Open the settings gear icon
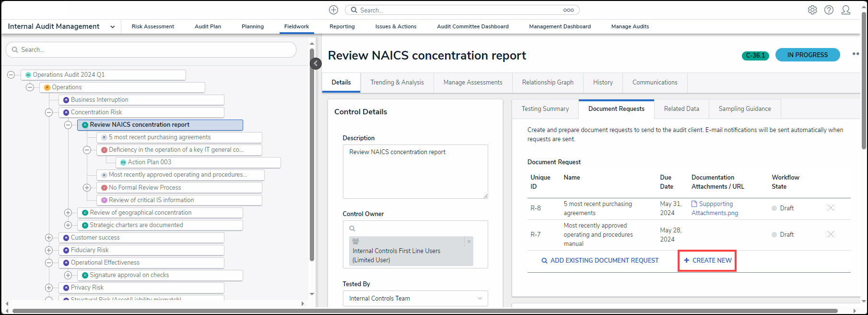The height and width of the screenshot is (315, 868). pyautogui.click(x=812, y=10)
